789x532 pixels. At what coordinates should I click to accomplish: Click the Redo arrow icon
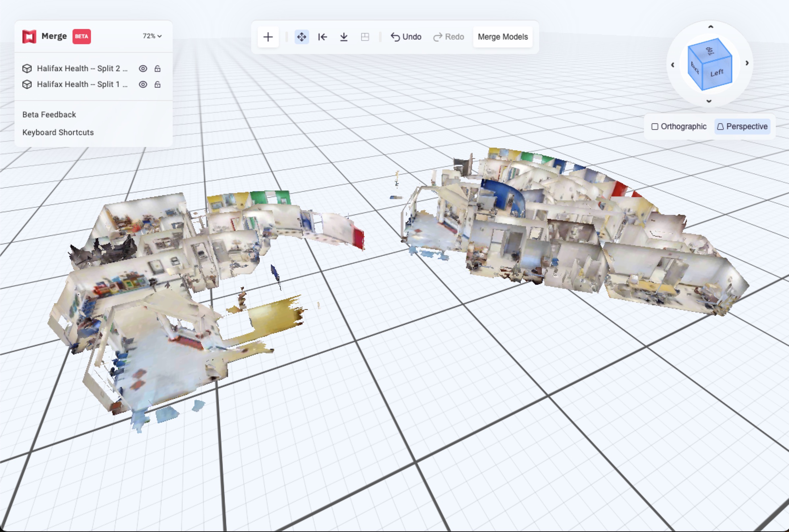438,37
